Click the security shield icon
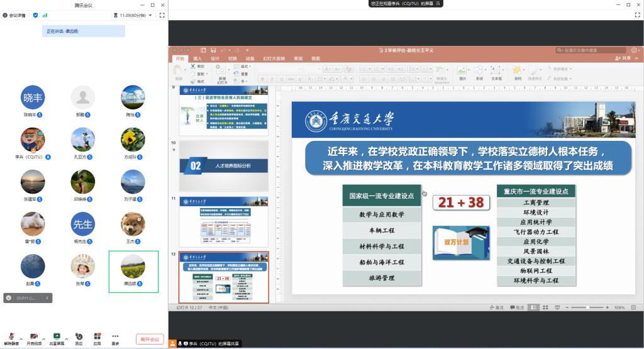The width and height of the screenshot is (644, 349). click(36, 15)
